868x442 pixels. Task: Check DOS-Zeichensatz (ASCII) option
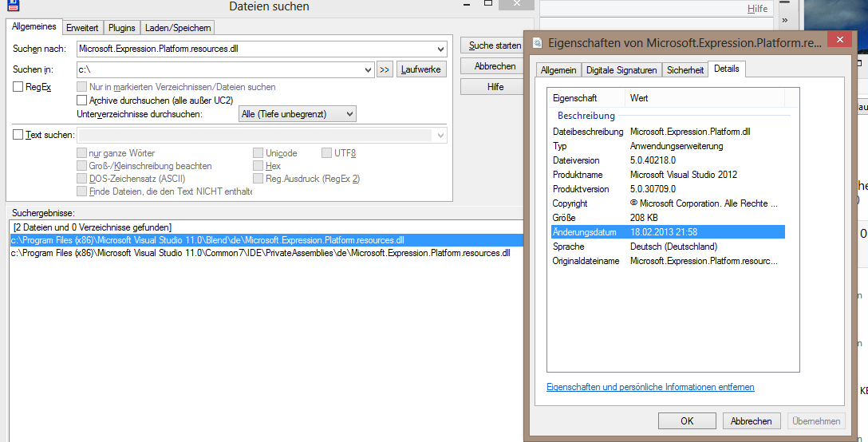coord(82,179)
